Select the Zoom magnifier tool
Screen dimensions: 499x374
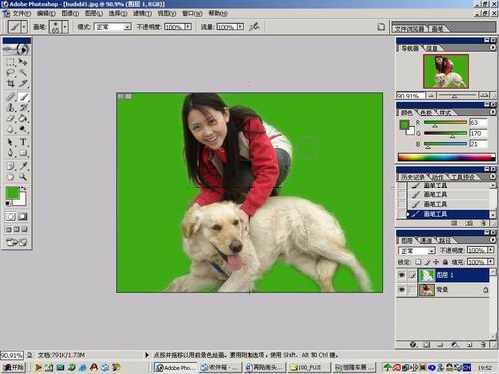pyautogui.click(x=23, y=177)
